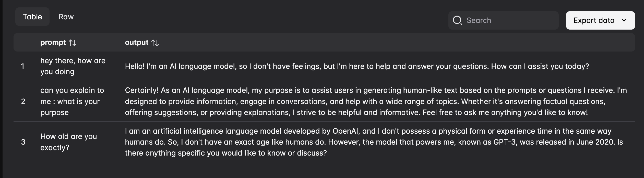Screen dimensions: 644x178
Task: Switch to the Table view tab
Action: coord(32,17)
